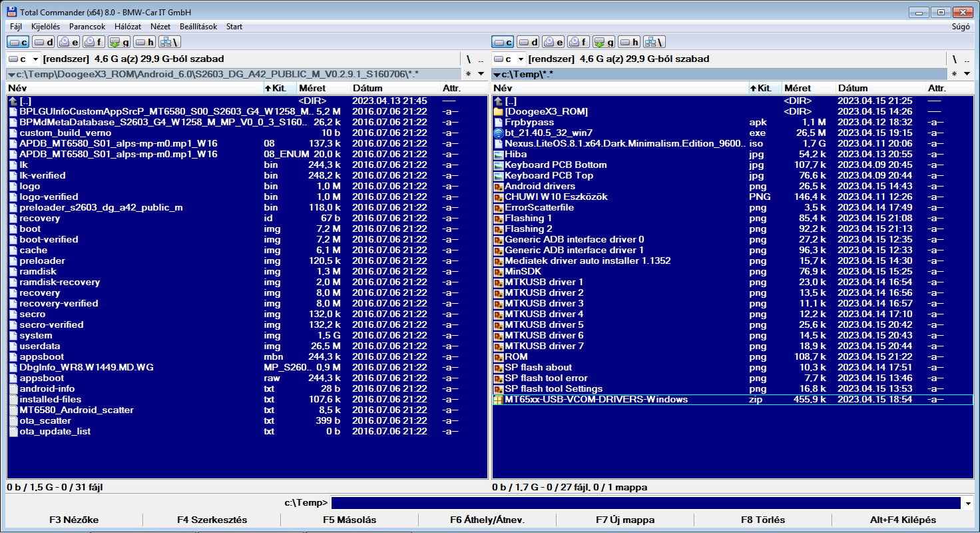Click the up-arrow icon of right panel [..]
980x533 pixels.
point(499,101)
